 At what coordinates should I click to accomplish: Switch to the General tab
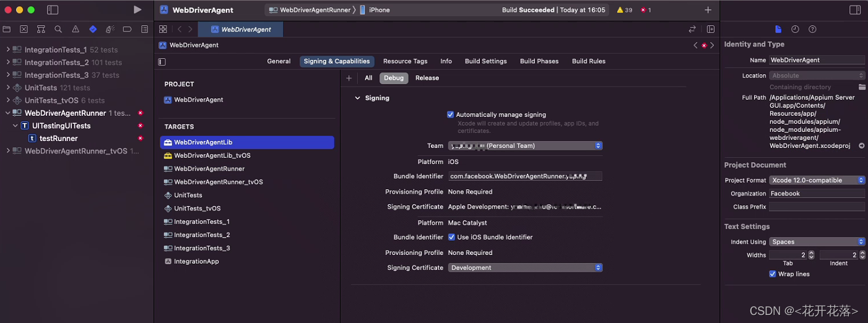tap(279, 61)
